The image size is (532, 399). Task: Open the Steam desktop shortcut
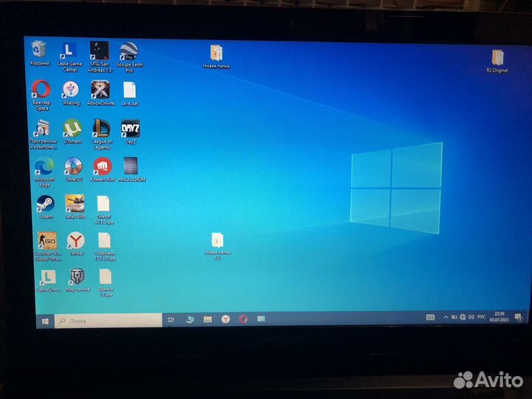click(x=46, y=207)
